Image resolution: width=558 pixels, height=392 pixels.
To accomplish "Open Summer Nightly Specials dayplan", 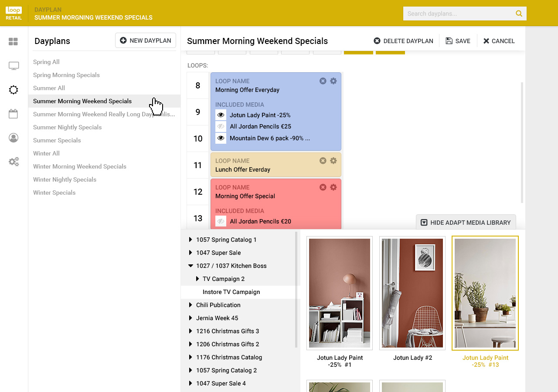I will (x=67, y=127).
